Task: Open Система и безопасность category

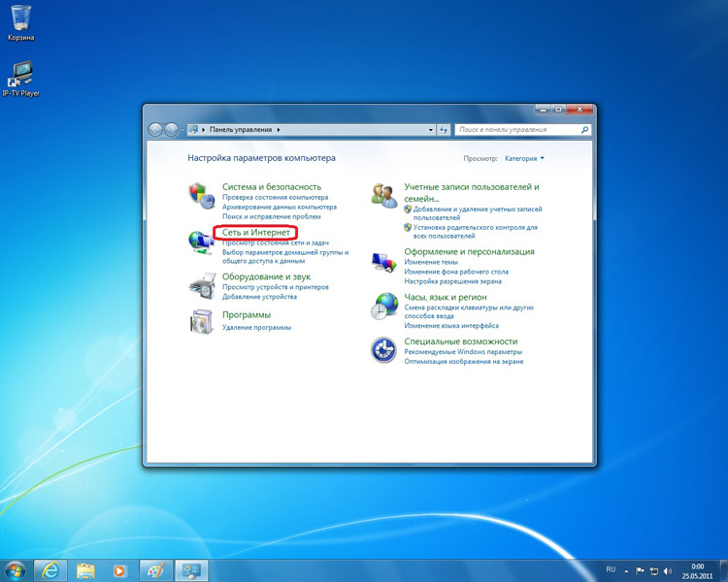Action: pos(272,186)
